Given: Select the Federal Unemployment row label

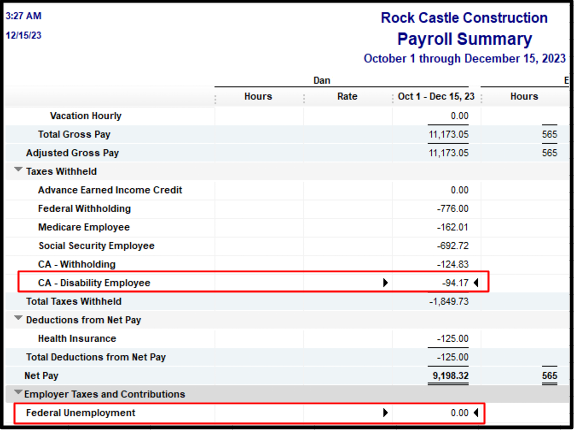Looking at the screenshot, I should pyautogui.click(x=81, y=413).
